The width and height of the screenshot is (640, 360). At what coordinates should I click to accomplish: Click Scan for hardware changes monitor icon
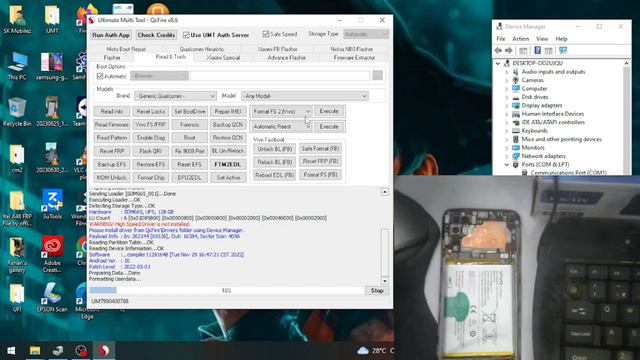point(563,50)
